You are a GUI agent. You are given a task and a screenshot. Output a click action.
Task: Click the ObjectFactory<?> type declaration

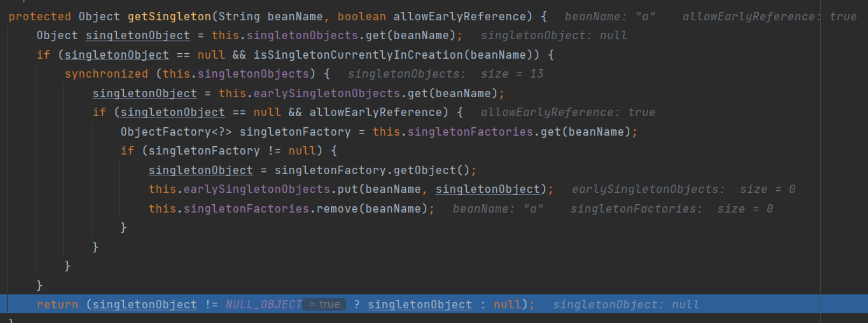tap(176, 131)
